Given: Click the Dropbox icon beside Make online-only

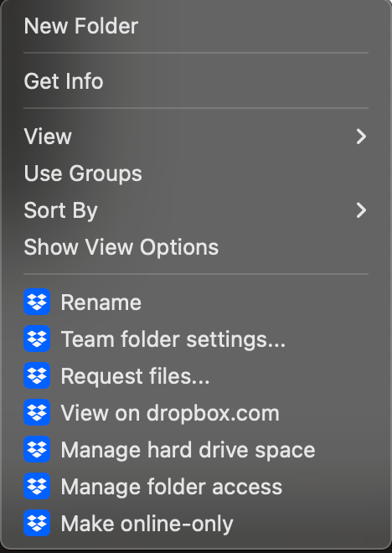Looking at the screenshot, I should pyautogui.click(x=37, y=523).
